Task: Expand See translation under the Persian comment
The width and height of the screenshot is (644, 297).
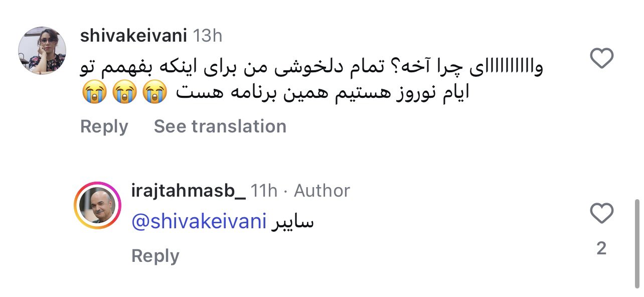Action: [220, 126]
